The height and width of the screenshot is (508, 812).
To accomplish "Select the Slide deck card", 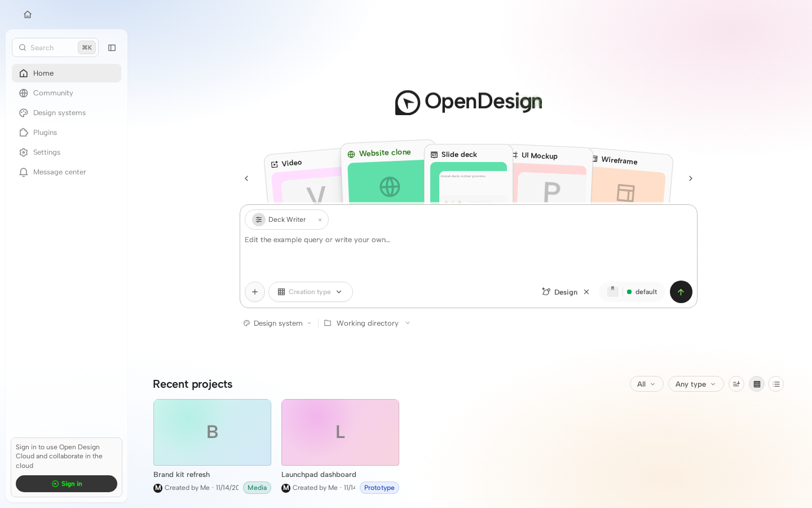I will pyautogui.click(x=468, y=174).
